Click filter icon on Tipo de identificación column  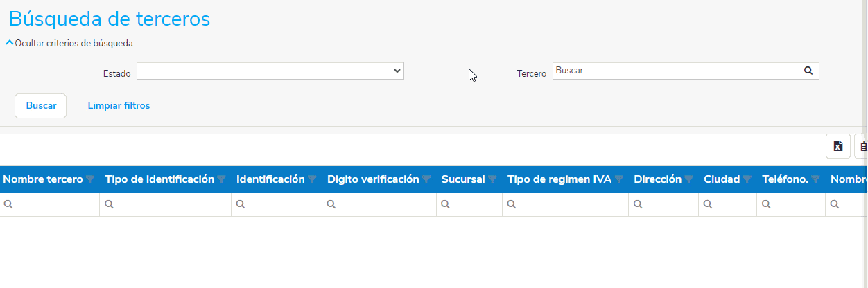[x=221, y=179]
